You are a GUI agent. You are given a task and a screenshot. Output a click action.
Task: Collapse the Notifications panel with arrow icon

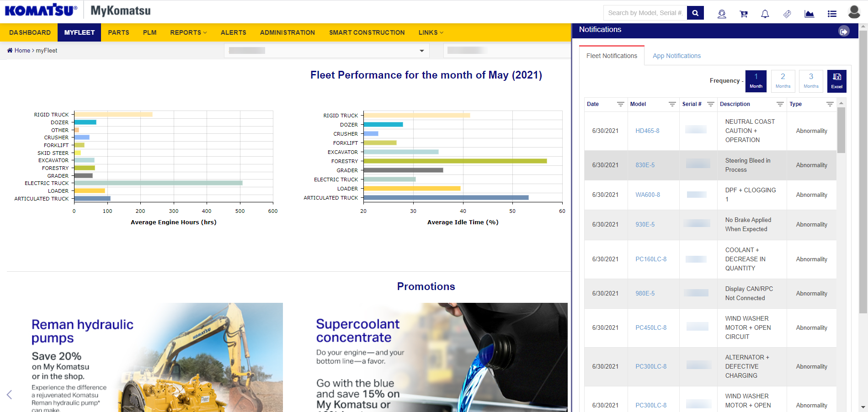click(844, 31)
